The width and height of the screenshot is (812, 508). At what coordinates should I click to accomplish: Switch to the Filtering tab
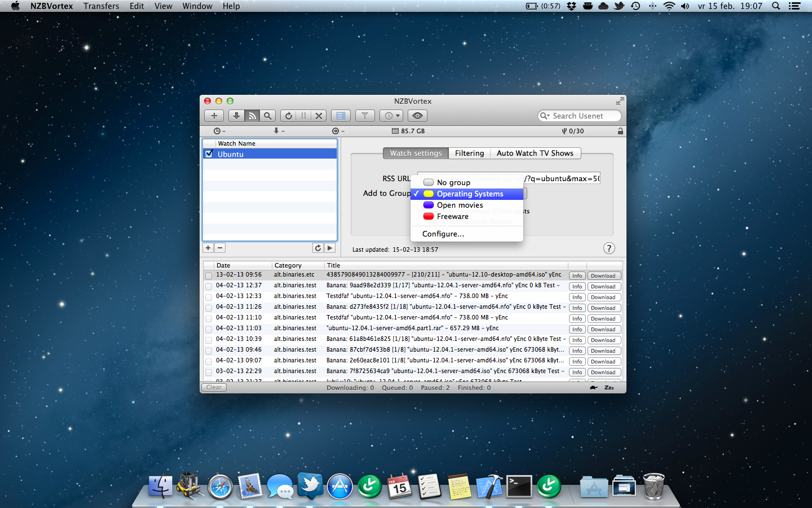pyautogui.click(x=469, y=153)
